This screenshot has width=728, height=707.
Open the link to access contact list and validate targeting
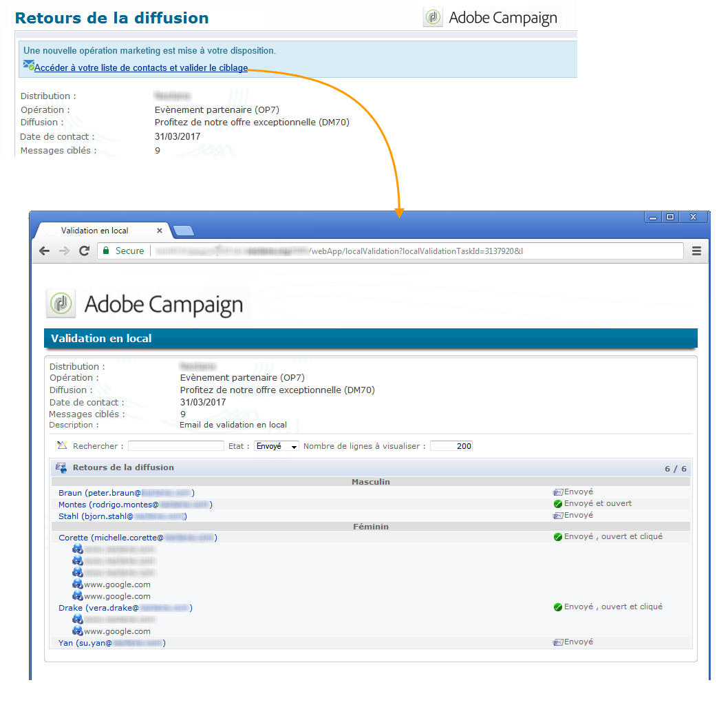click(x=141, y=68)
